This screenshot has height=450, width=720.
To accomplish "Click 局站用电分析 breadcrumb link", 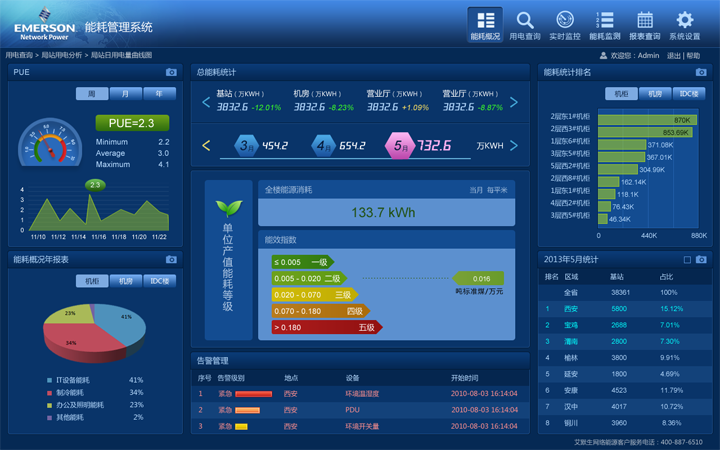I will pyautogui.click(x=62, y=55).
